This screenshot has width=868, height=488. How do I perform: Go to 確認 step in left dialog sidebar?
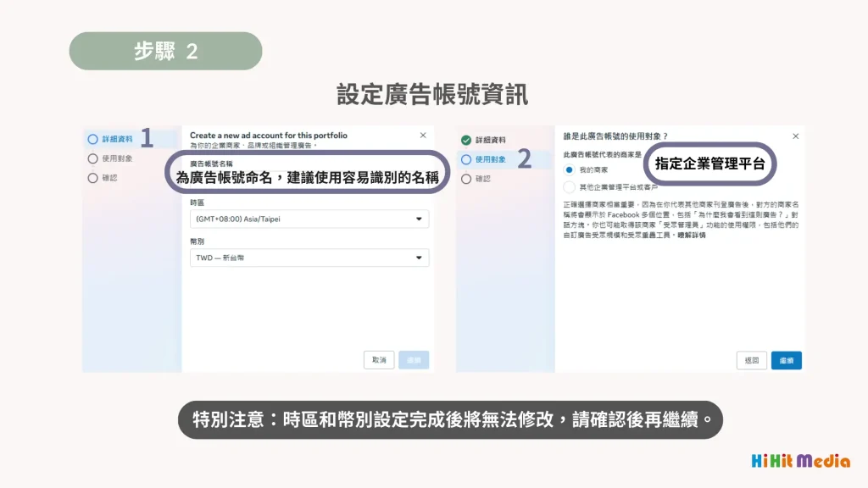(93, 178)
